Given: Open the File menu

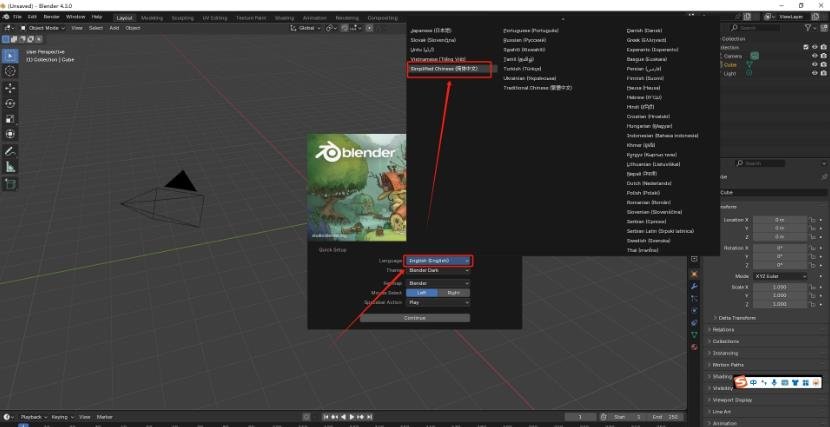Looking at the screenshot, I should coord(17,17).
